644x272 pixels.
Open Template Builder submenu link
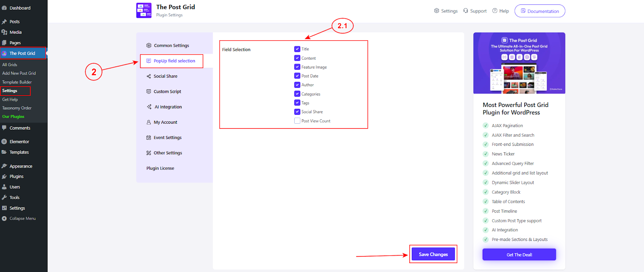[x=17, y=82]
